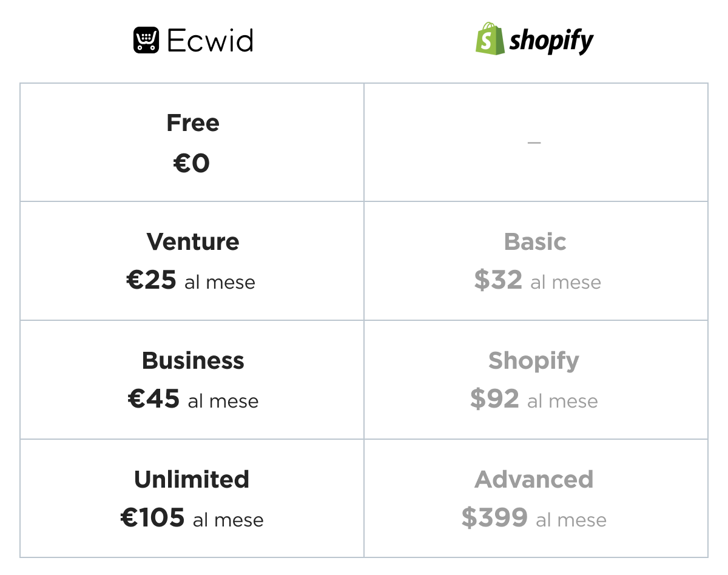Select the Advanced plan name
This screenshot has width=728, height=575.
pyautogui.click(x=534, y=480)
